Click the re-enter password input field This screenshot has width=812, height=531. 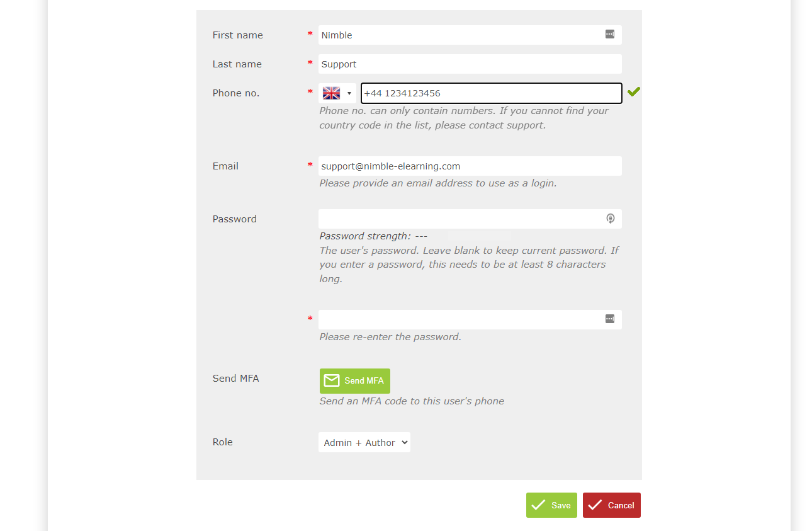pos(470,319)
